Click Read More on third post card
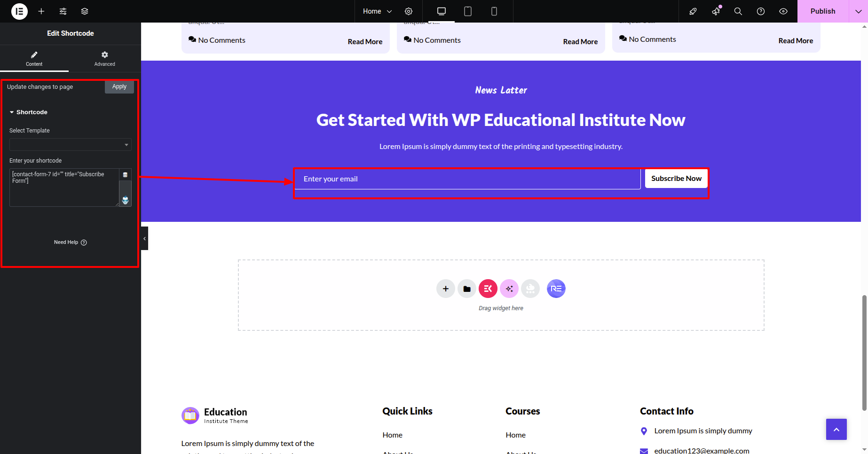Viewport: 868px width, 454px height. click(x=796, y=41)
